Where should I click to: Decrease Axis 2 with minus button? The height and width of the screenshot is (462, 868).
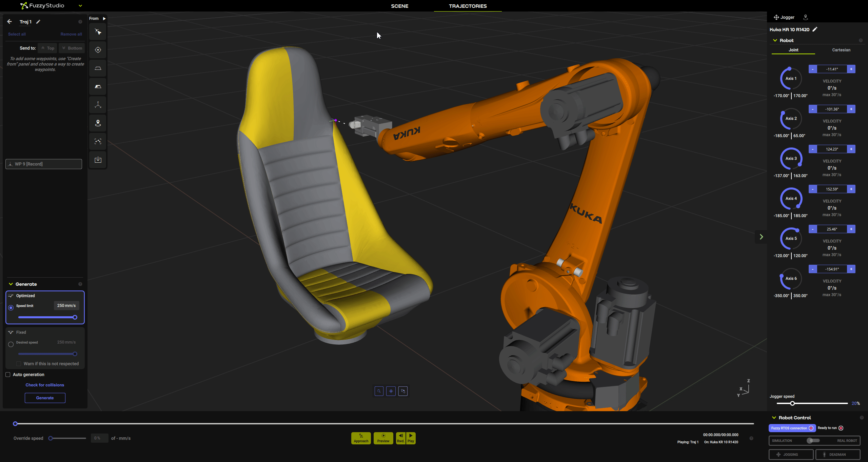tap(813, 109)
